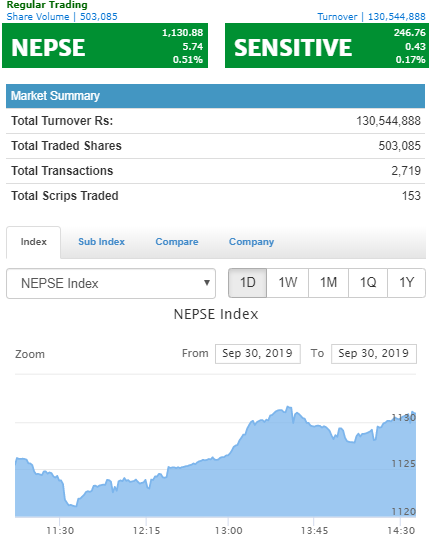
Task: Click the 11:30 time axis label
Action: 60,530
